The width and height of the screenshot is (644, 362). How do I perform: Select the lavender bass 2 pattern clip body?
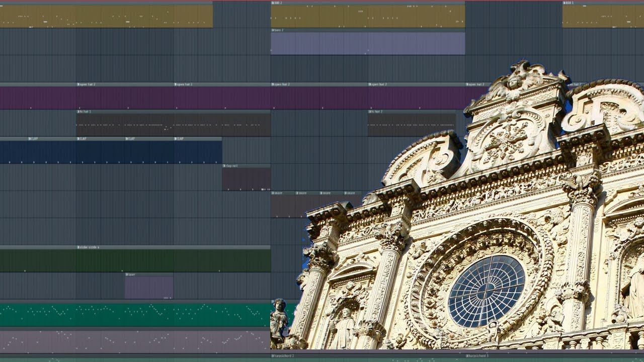tap(368, 44)
